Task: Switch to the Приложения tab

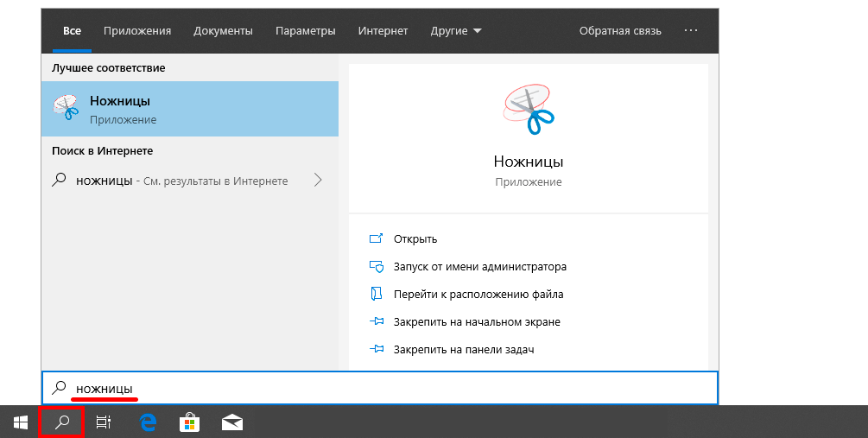Action: (137, 31)
